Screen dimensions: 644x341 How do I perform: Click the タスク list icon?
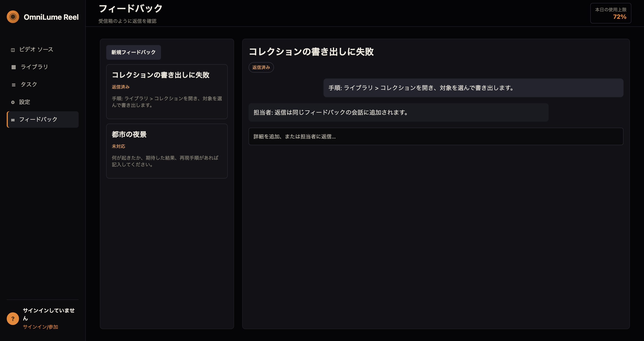point(13,85)
